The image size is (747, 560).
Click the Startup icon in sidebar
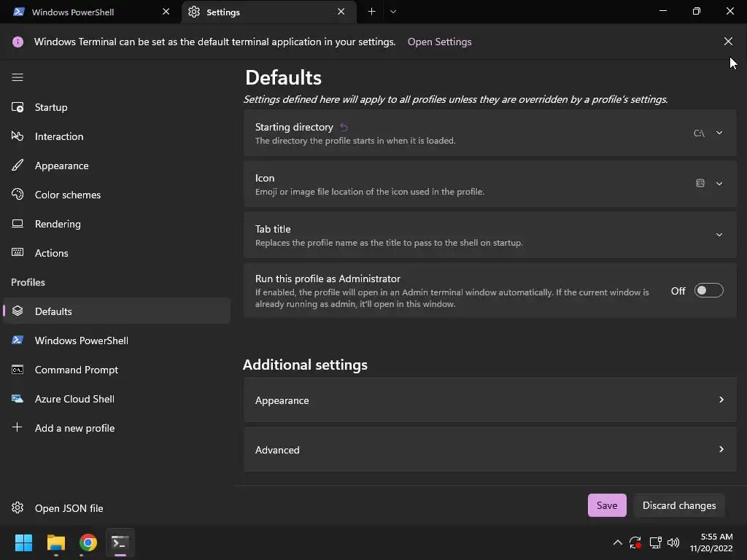pyautogui.click(x=18, y=107)
